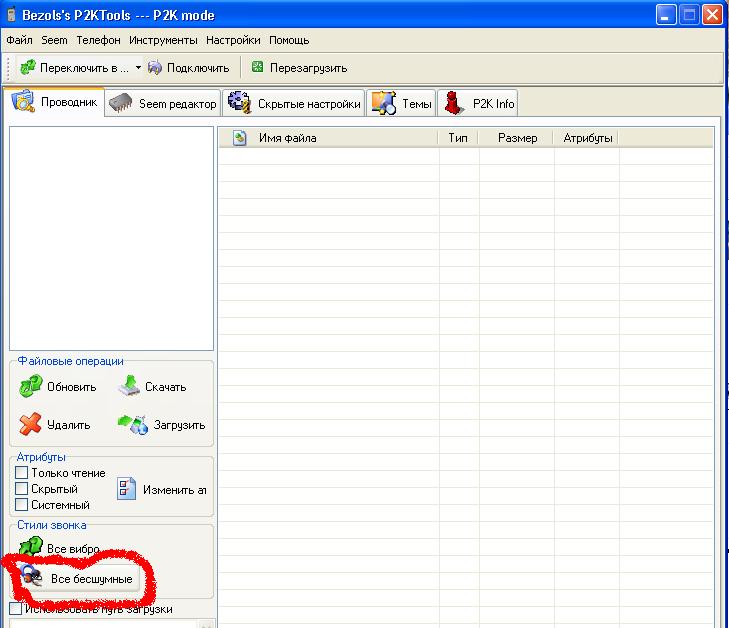This screenshot has height=628, width=729.
Task: Open the download path combo box arrow
Action: coord(207,624)
